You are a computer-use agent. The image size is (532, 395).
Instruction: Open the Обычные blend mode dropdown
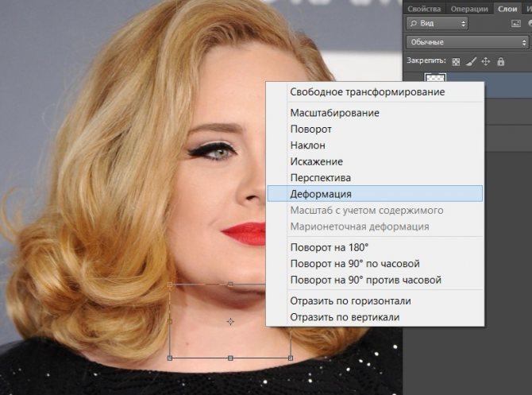[x=465, y=42]
